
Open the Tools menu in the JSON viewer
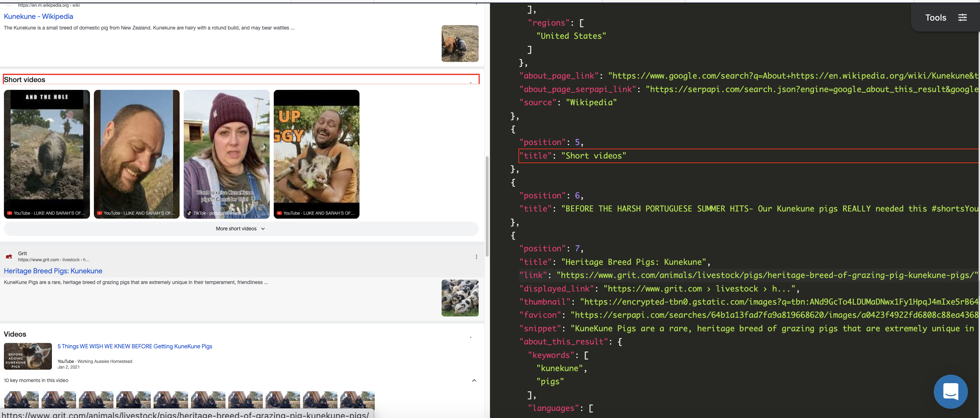(x=936, y=17)
